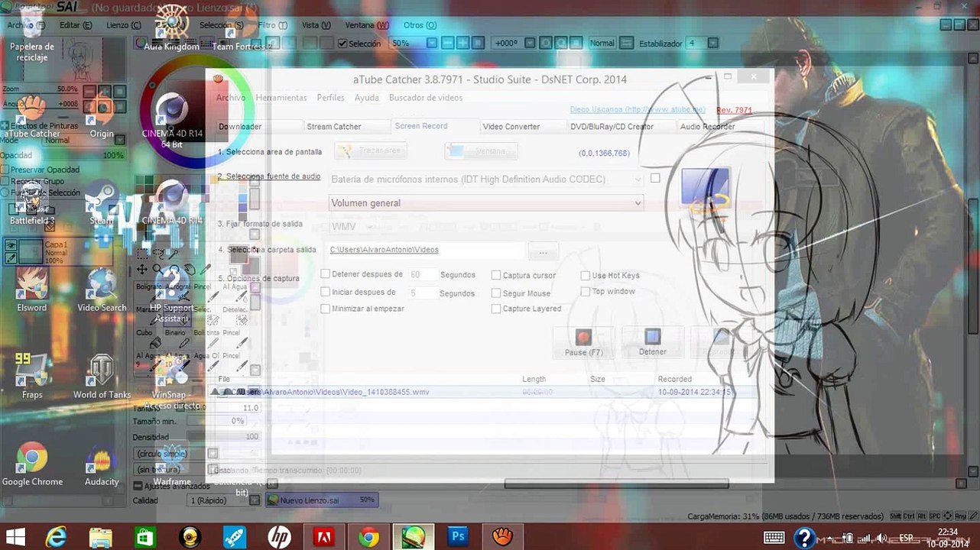Enable Iniciar despues de option
The width and height of the screenshot is (980, 550).
tap(326, 292)
